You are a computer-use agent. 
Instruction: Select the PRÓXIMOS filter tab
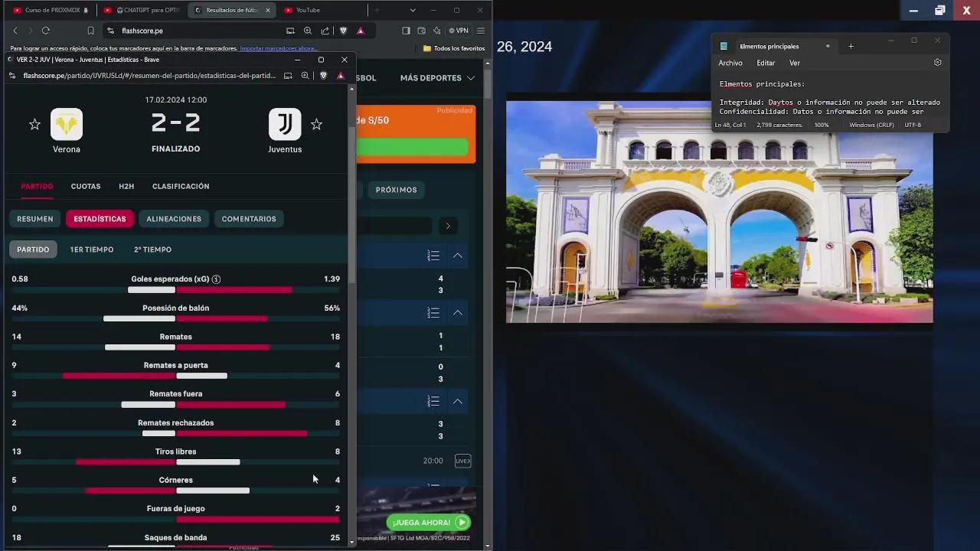[x=397, y=190]
